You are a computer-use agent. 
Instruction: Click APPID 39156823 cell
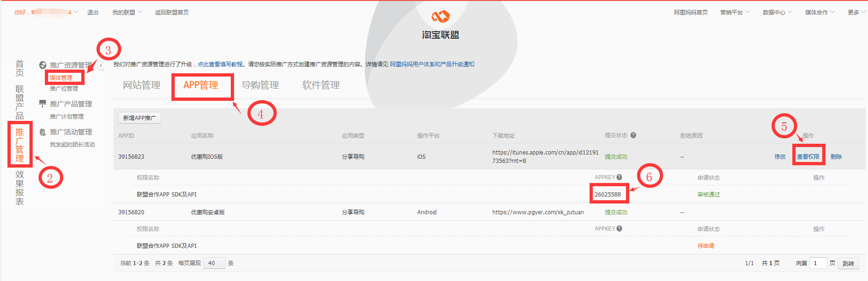click(x=131, y=157)
